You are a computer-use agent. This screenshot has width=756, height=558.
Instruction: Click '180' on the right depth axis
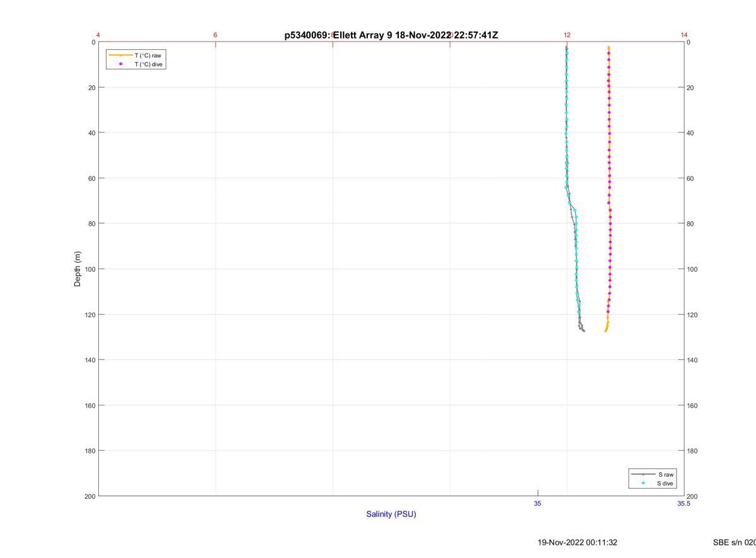tap(692, 451)
